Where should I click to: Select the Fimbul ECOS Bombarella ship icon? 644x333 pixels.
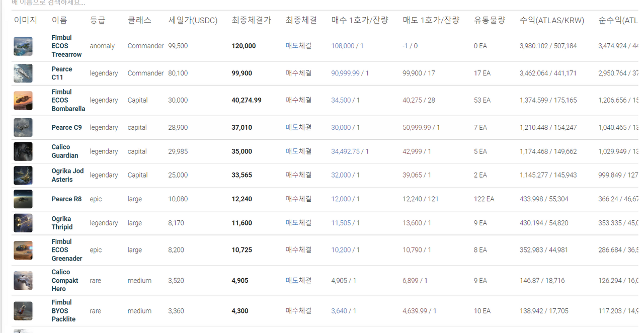23,101
